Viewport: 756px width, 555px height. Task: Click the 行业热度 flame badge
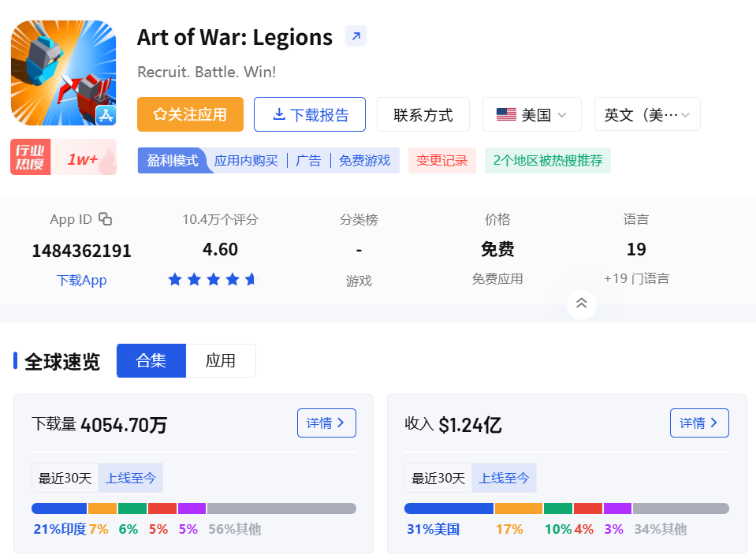coord(30,156)
